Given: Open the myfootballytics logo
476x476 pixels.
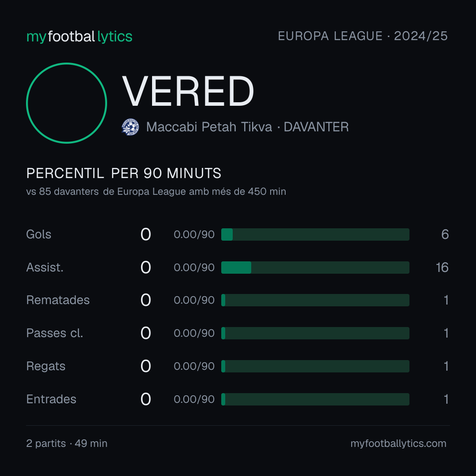Looking at the screenshot, I should (x=79, y=37).
